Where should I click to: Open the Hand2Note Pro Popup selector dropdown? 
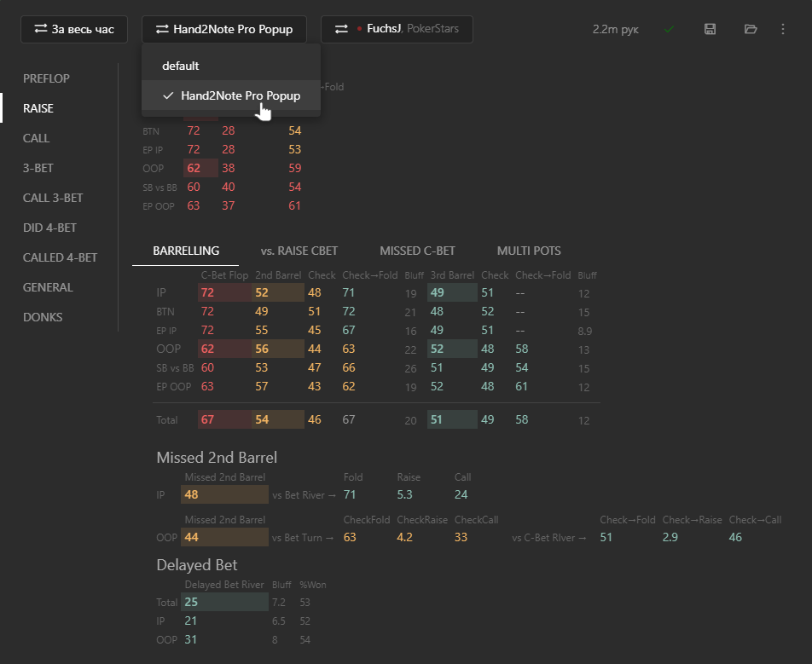pos(224,30)
